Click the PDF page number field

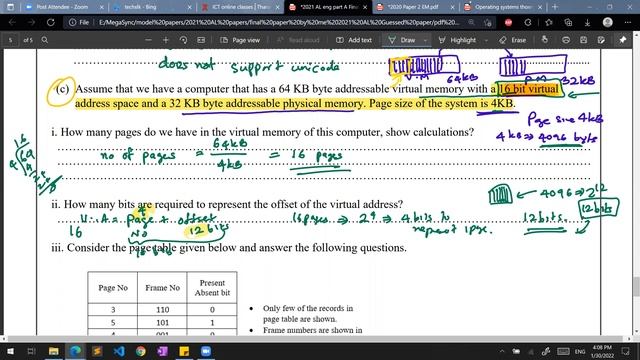click(11, 40)
